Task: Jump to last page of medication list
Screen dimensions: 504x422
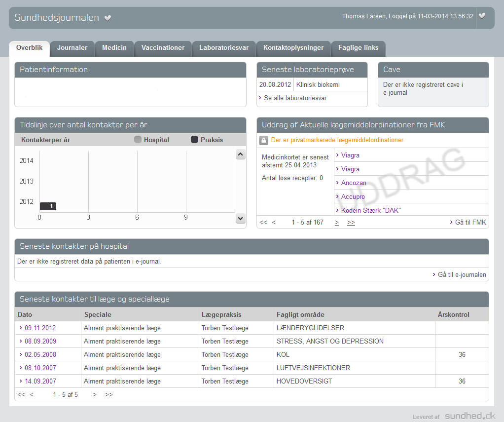Action: point(351,223)
